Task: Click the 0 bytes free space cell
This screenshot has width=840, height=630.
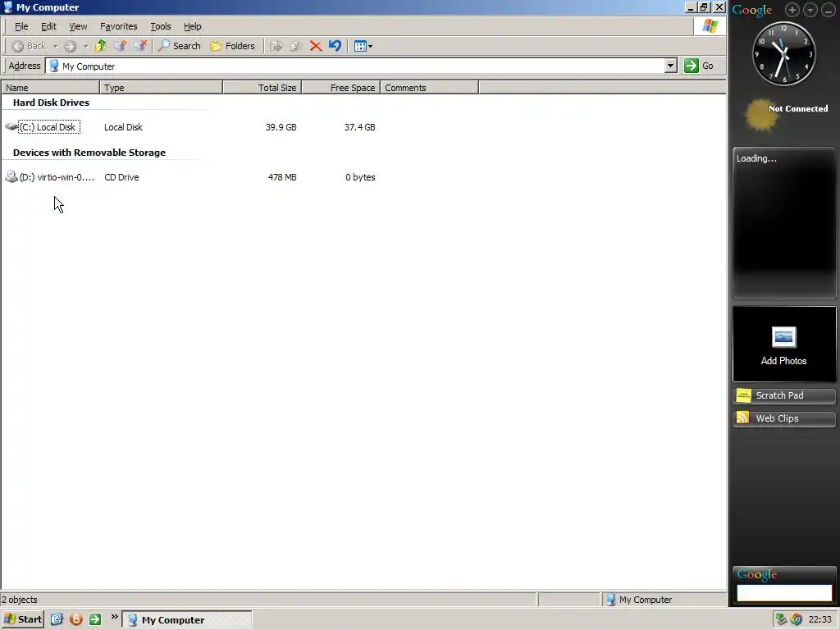Action: click(x=360, y=177)
